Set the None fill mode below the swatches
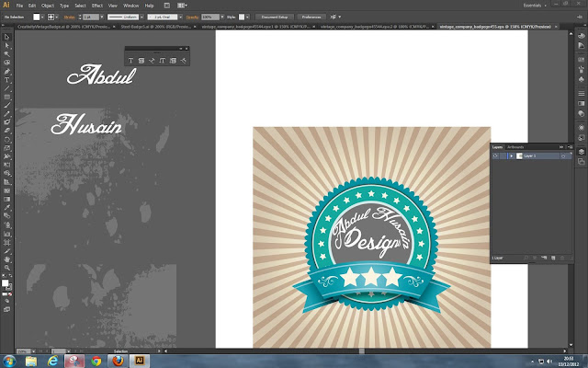 10,294
